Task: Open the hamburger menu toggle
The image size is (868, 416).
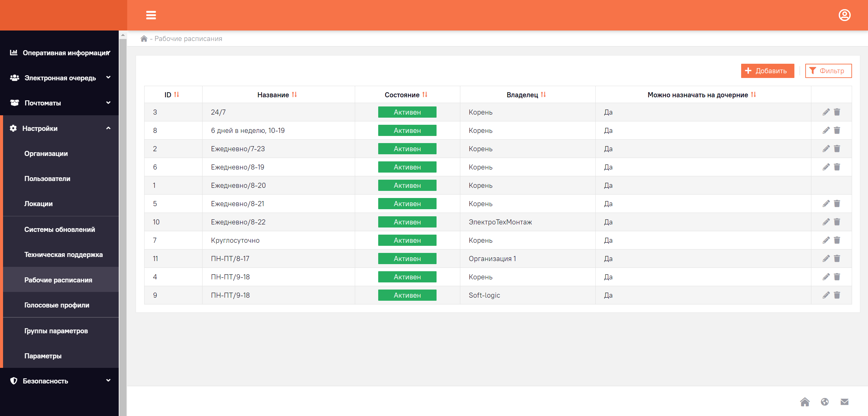Action: coord(151,15)
